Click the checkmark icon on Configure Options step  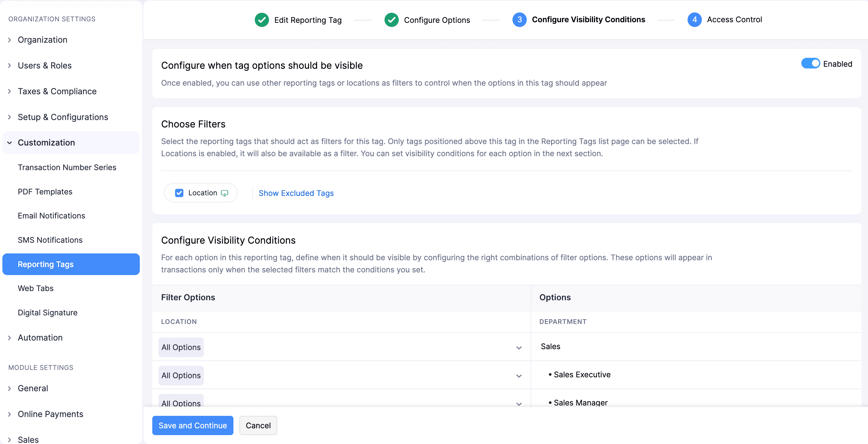(x=391, y=20)
